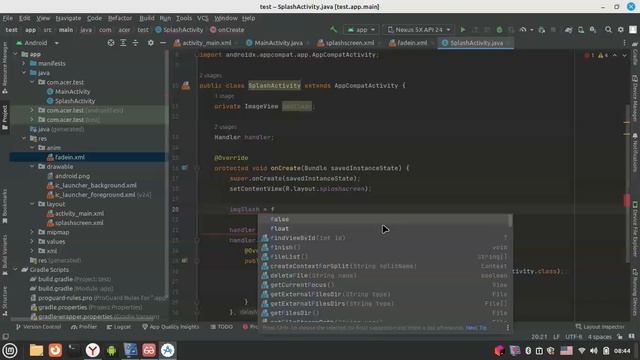Switch to MainActivity.java editor tab

point(275,42)
